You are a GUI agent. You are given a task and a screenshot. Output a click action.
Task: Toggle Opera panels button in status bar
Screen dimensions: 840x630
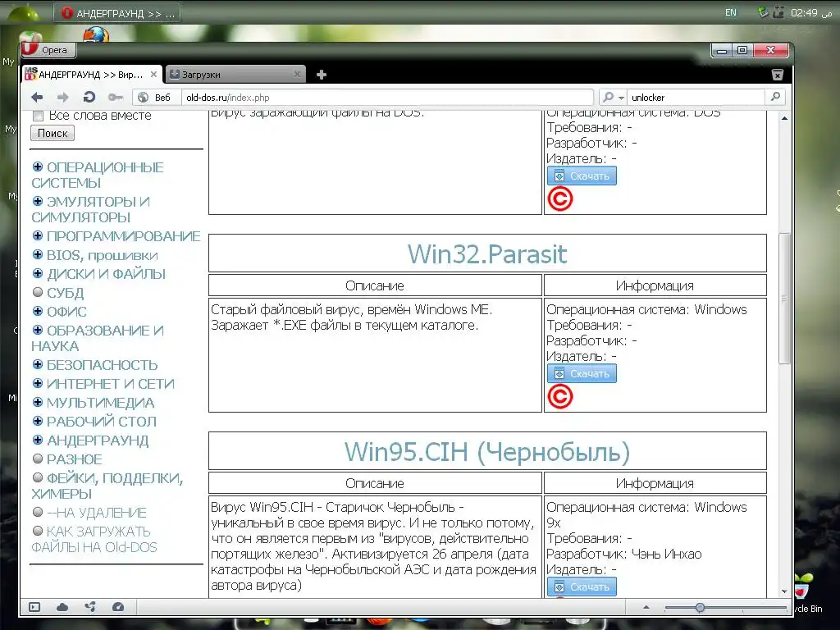pyautogui.click(x=34, y=607)
